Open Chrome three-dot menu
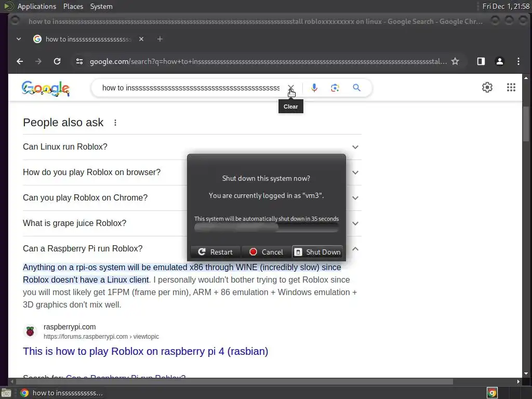 point(518,61)
